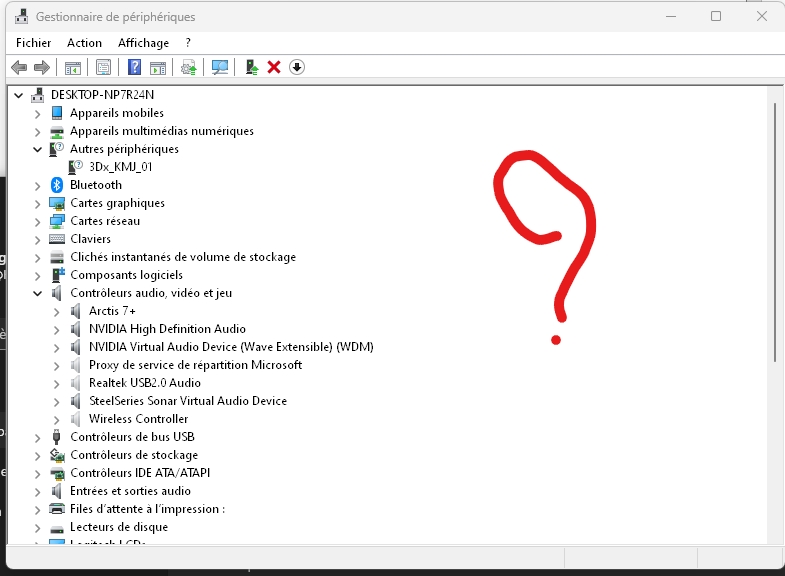Expand the Contrôleurs de bus USB category
Screen dimensions: 785x576
[38, 437]
